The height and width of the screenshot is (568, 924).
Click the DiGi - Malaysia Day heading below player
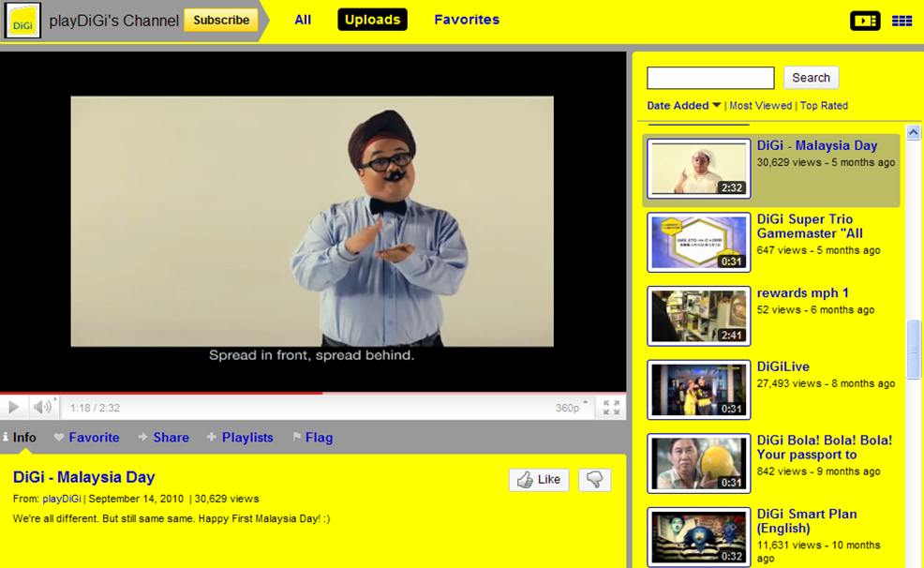(83, 477)
